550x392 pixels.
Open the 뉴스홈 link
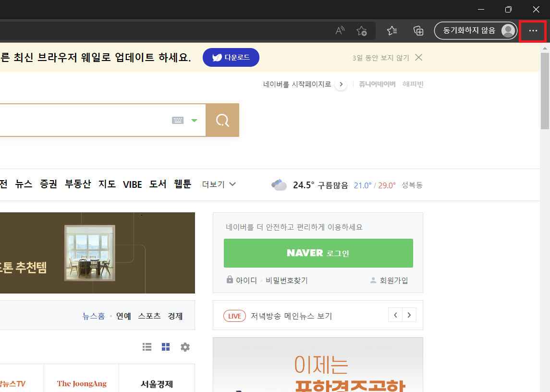click(94, 316)
